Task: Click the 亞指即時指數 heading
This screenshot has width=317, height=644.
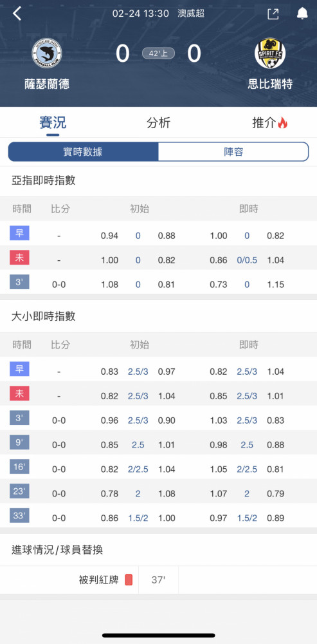Action: (44, 180)
